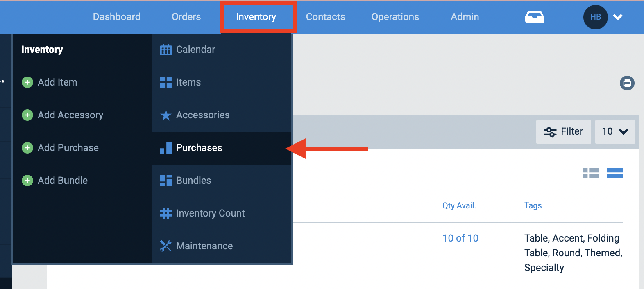Open the HB profile avatar menu
Viewport: 644px width, 289px height.
coord(595,17)
